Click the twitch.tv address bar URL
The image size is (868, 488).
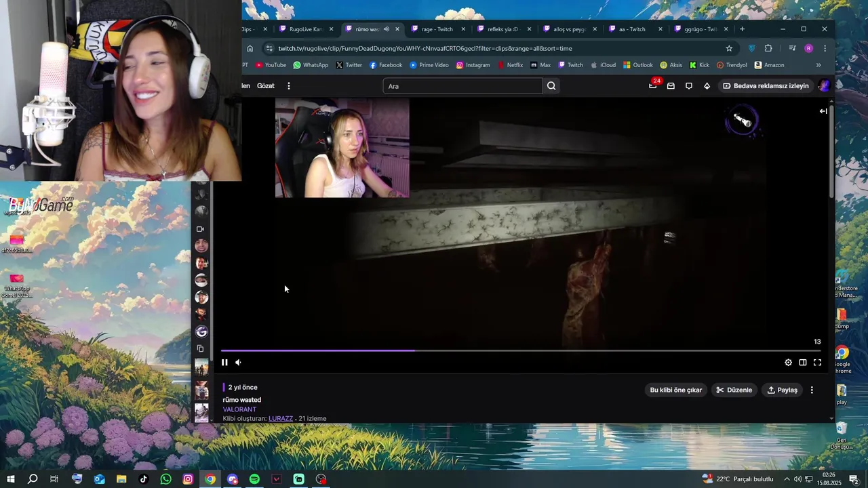[x=425, y=48]
